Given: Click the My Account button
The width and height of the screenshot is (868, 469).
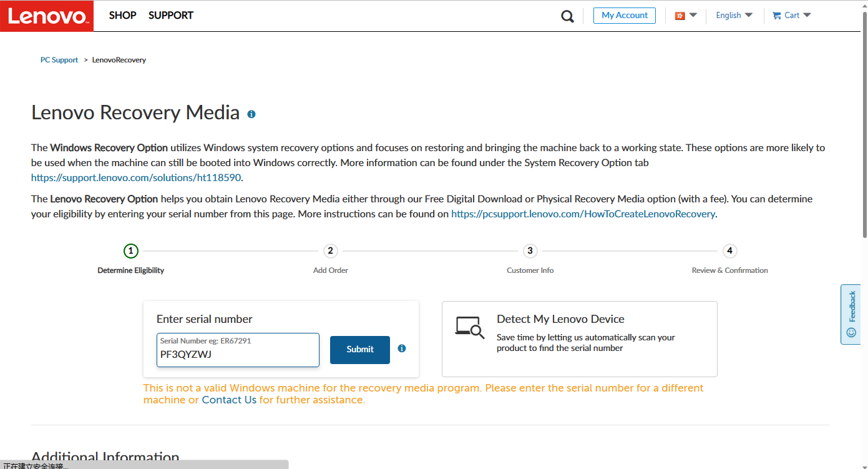Looking at the screenshot, I should [x=625, y=16].
